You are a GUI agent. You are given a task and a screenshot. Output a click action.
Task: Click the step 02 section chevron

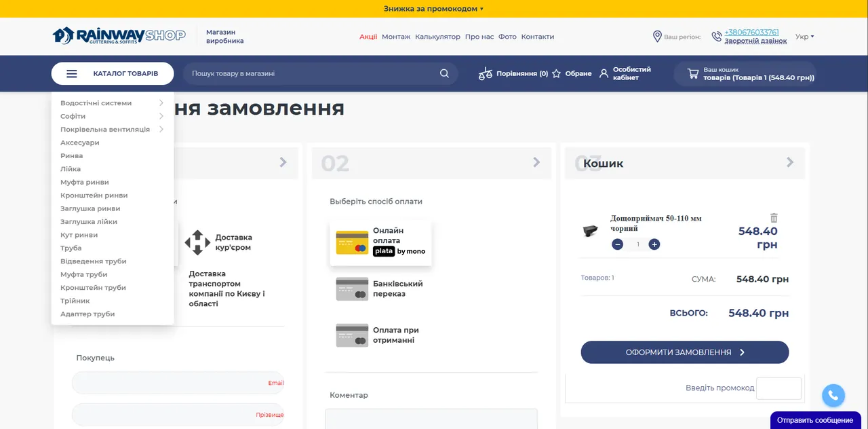click(x=536, y=162)
